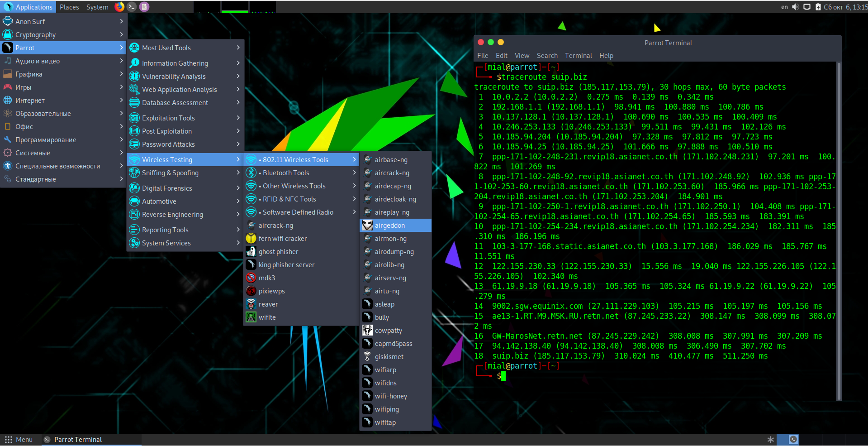Click the cowpatty cow icon
Image resolution: width=868 pixels, height=446 pixels.
click(367, 331)
